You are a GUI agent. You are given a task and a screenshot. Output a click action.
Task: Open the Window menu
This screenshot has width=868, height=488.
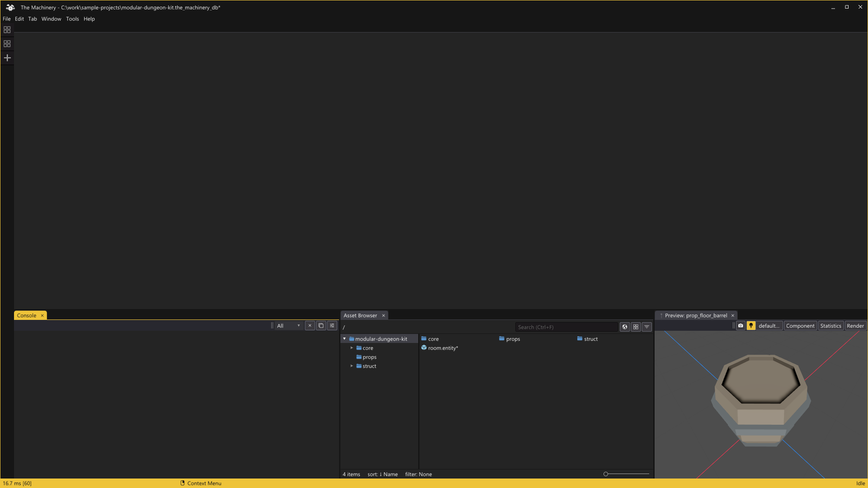(52, 18)
